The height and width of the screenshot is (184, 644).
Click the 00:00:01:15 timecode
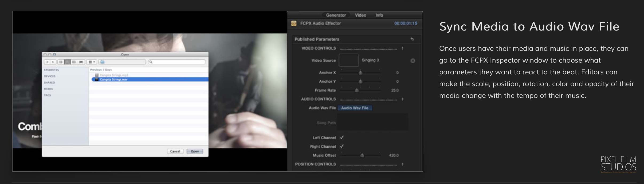tap(406, 23)
